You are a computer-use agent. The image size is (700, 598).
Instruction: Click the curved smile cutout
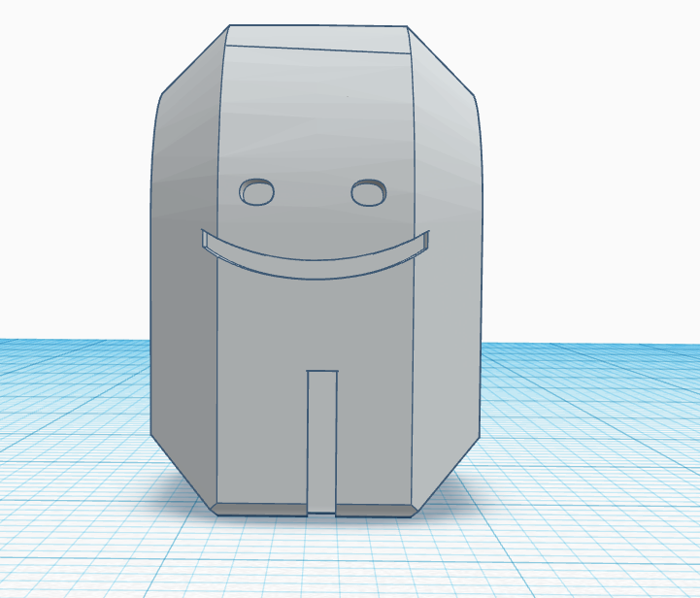coord(316,261)
